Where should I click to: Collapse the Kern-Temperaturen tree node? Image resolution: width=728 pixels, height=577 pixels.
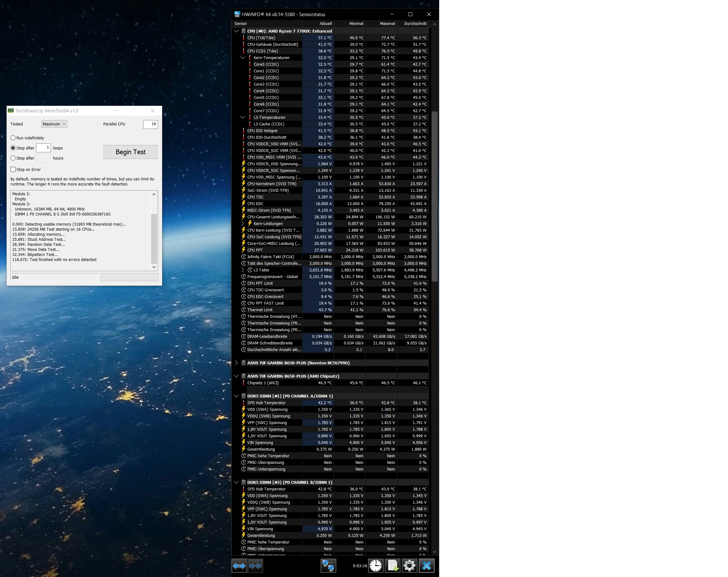pos(242,58)
